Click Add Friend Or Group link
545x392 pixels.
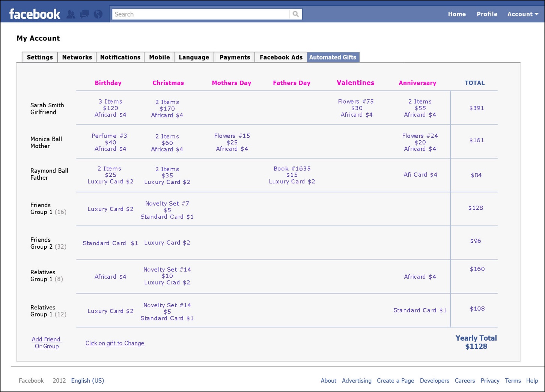click(x=47, y=342)
